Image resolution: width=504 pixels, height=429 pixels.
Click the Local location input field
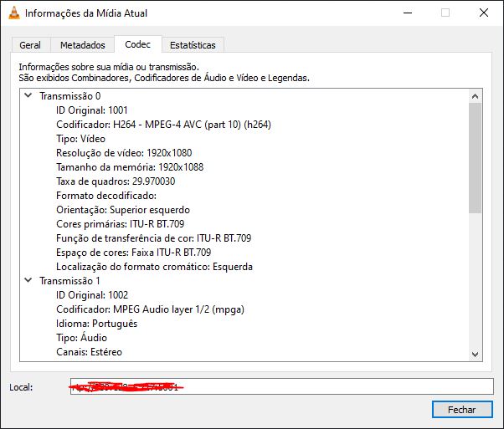click(x=282, y=386)
